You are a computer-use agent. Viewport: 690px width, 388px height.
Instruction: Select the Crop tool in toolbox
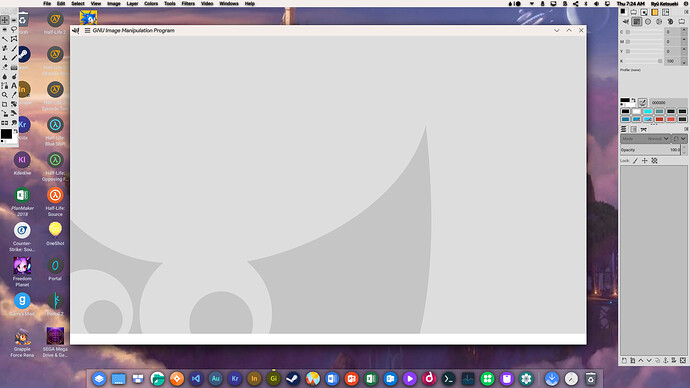click(x=5, y=104)
